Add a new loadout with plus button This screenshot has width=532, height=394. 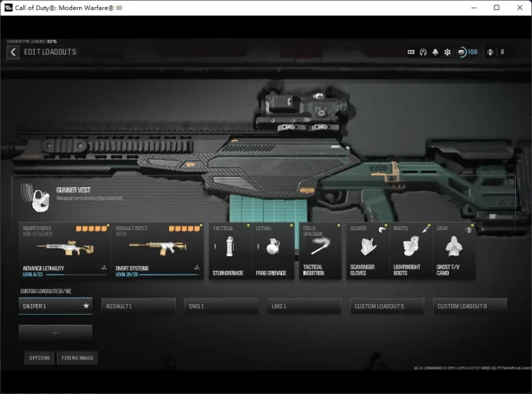(55, 332)
